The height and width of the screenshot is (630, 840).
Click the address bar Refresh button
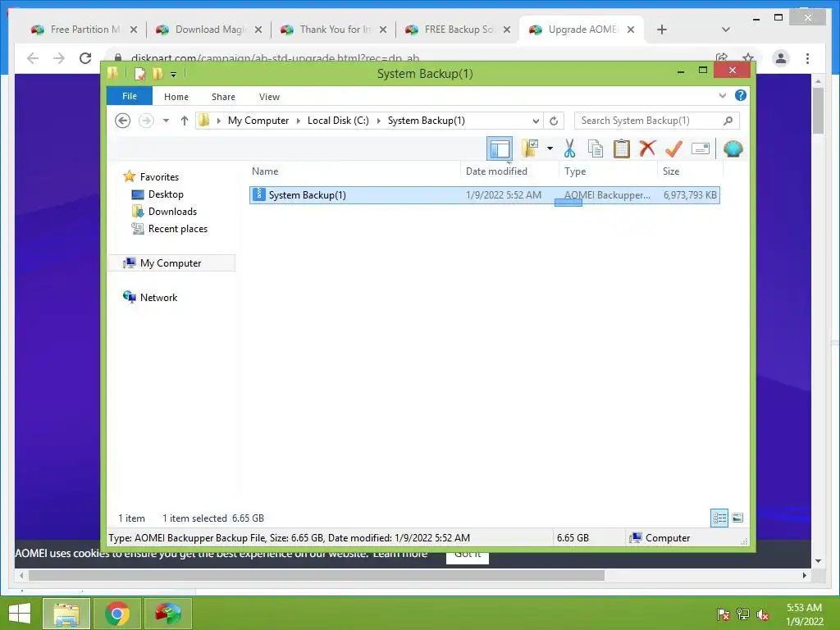pyautogui.click(x=554, y=121)
